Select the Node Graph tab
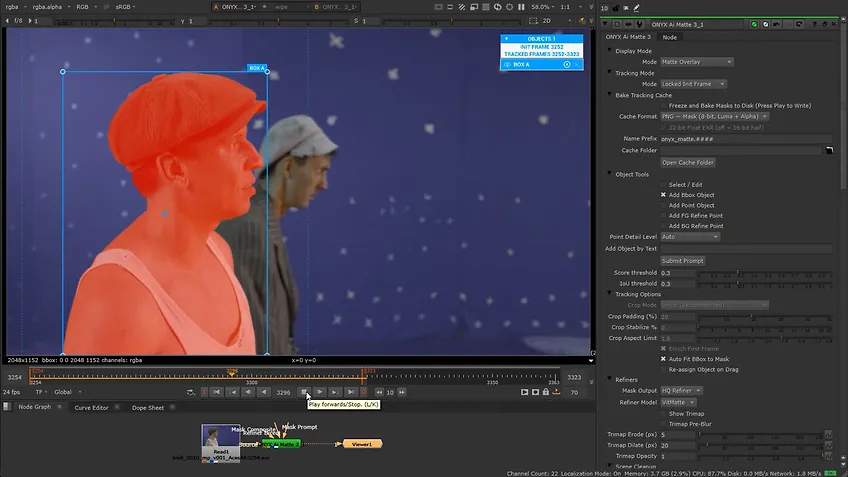Screen dimensions: 848x477 pos(35,407)
